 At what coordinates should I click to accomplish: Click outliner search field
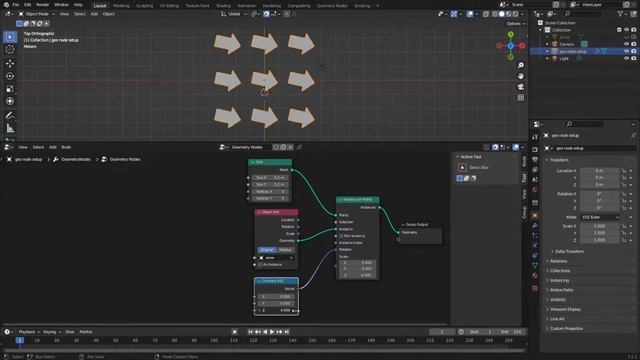tap(583, 14)
